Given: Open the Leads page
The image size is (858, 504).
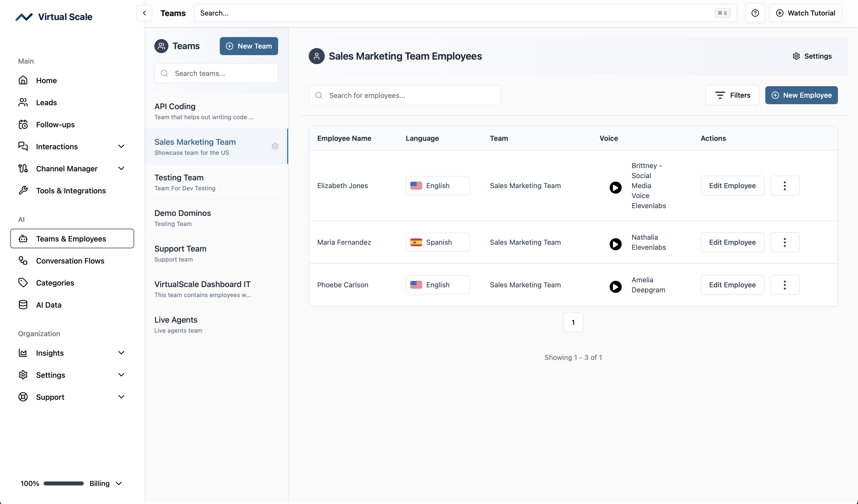Looking at the screenshot, I should tap(46, 102).
